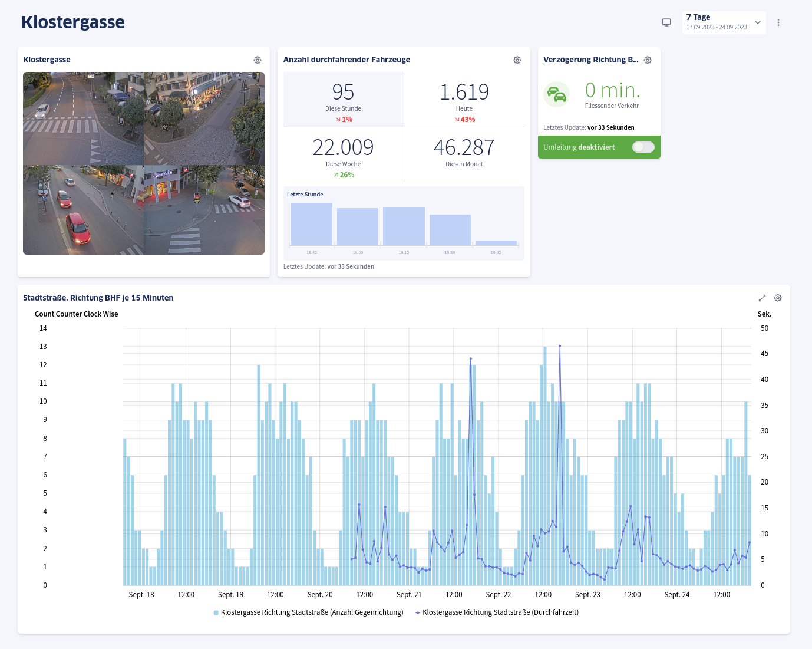
Task: Open kiosk display mode with the monitor icon
Action: [666, 22]
